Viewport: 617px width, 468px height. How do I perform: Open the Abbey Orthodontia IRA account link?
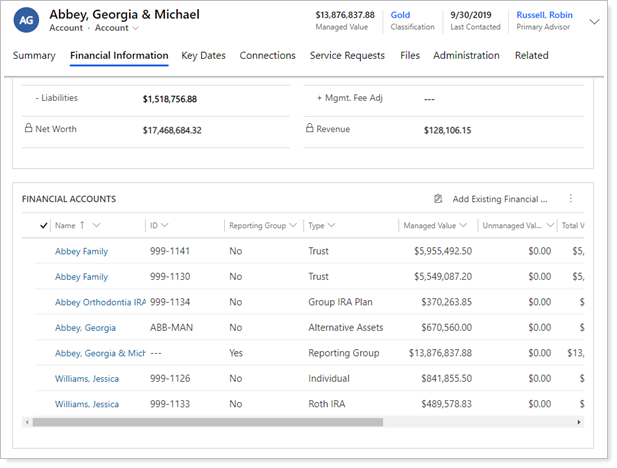99,302
